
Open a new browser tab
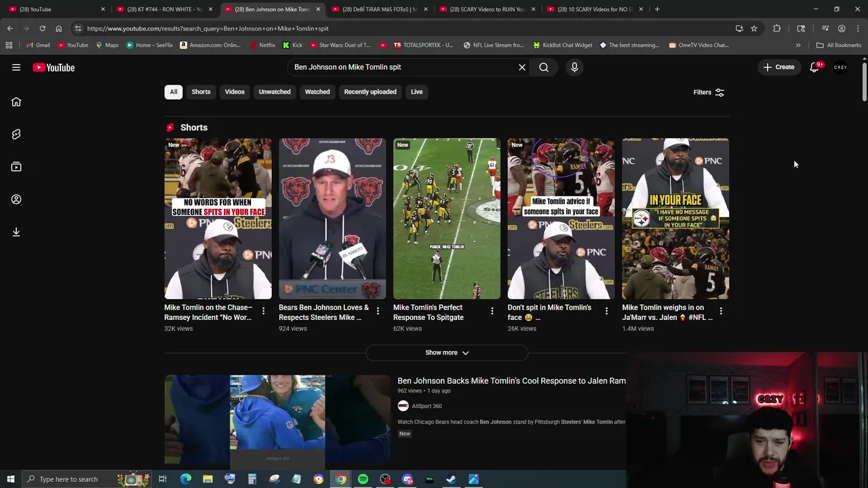pyautogui.click(x=657, y=9)
